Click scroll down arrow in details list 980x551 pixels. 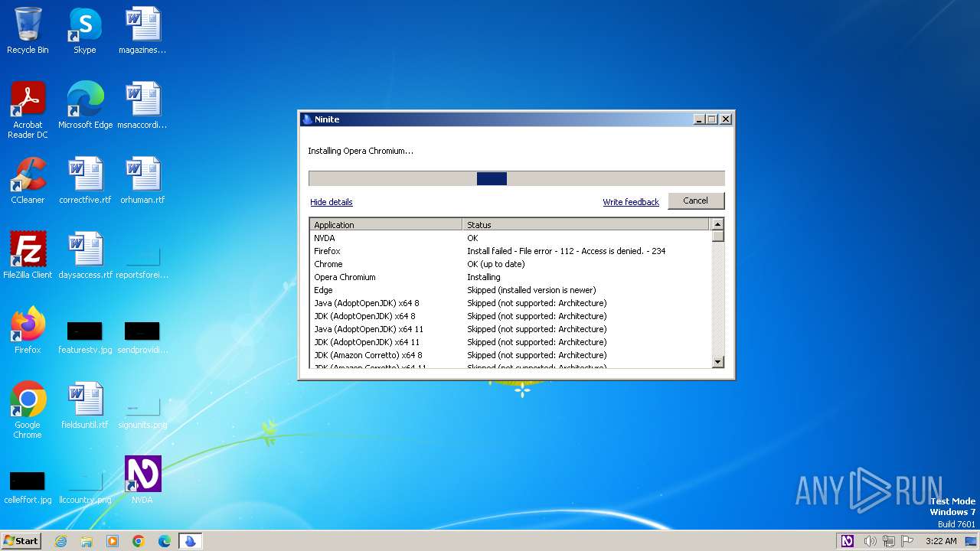[717, 362]
